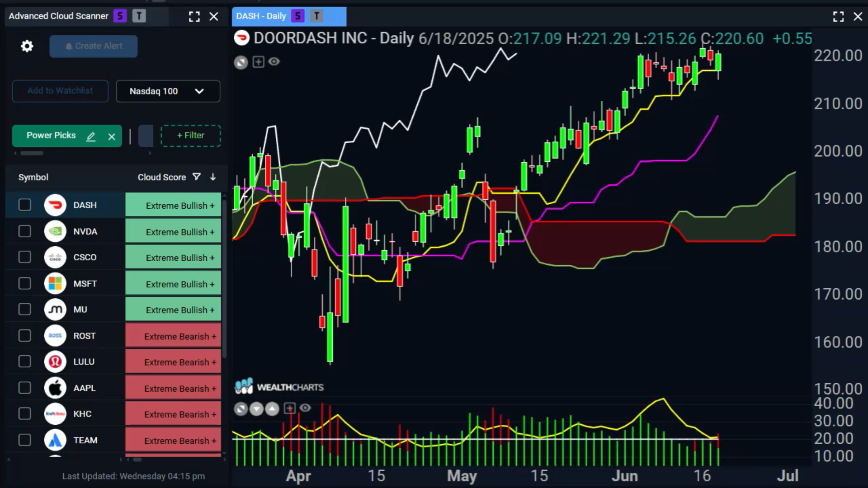The height and width of the screenshot is (488, 868).
Task: Click the Symbol column header
Action: 33,177
